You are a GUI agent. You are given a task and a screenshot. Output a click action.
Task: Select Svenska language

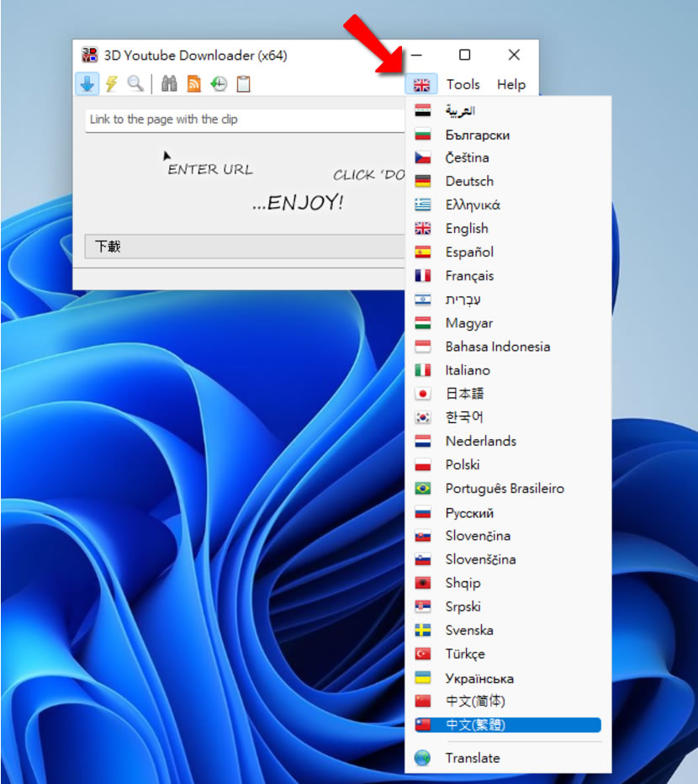click(508, 630)
